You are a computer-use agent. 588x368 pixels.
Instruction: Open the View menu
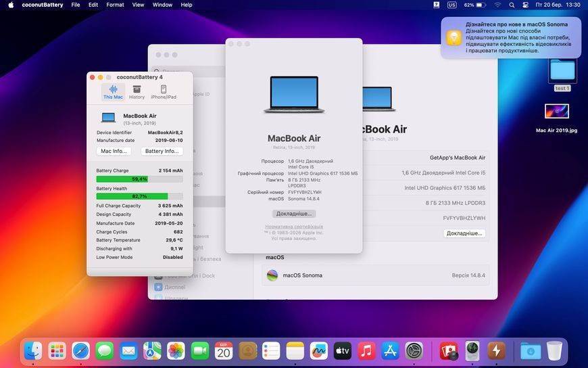pos(138,5)
